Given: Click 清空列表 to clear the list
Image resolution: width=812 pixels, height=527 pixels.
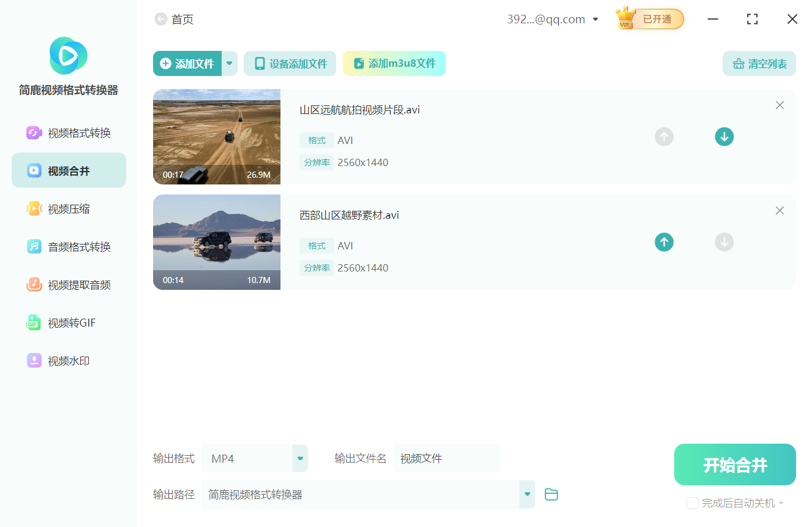Looking at the screenshot, I should (759, 63).
